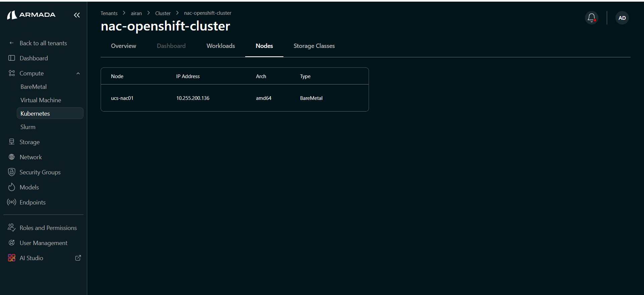This screenshot has height=295, width=644.
Task: Go to Tenants breadcrumb
Action: click(109, 13)
